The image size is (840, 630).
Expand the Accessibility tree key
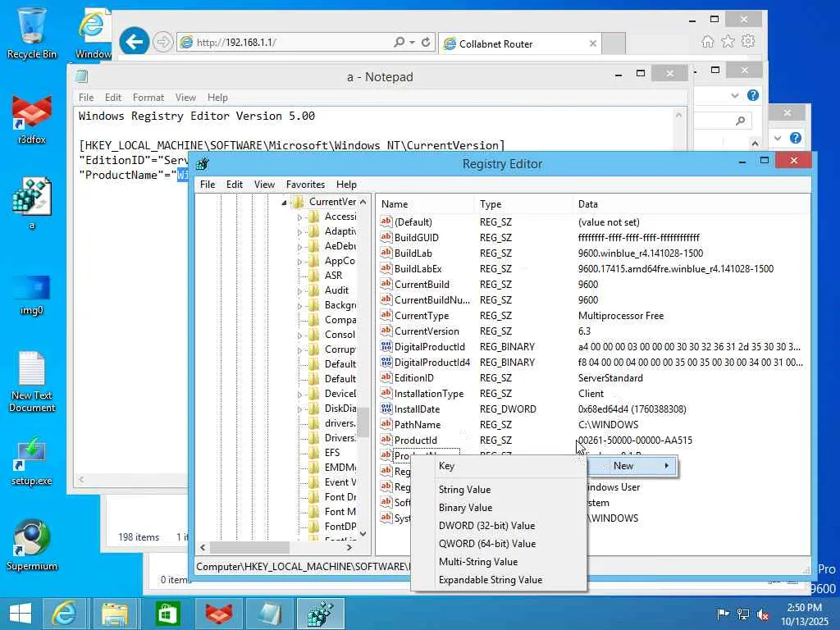[x=300, y=217]
